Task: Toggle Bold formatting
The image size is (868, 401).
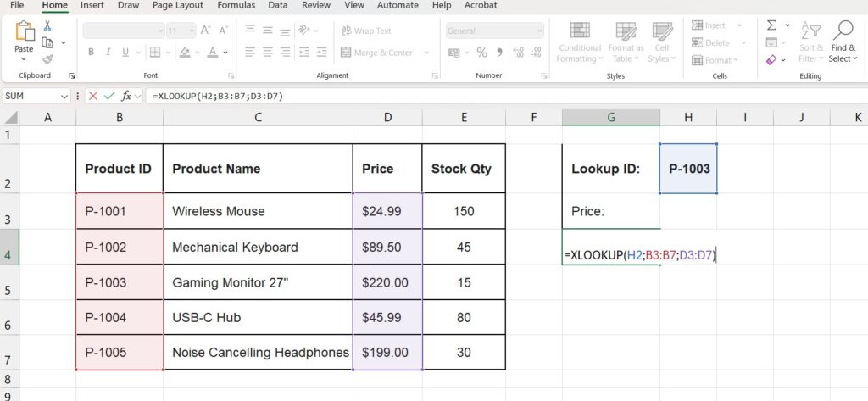Action: [x=91, y=53]
